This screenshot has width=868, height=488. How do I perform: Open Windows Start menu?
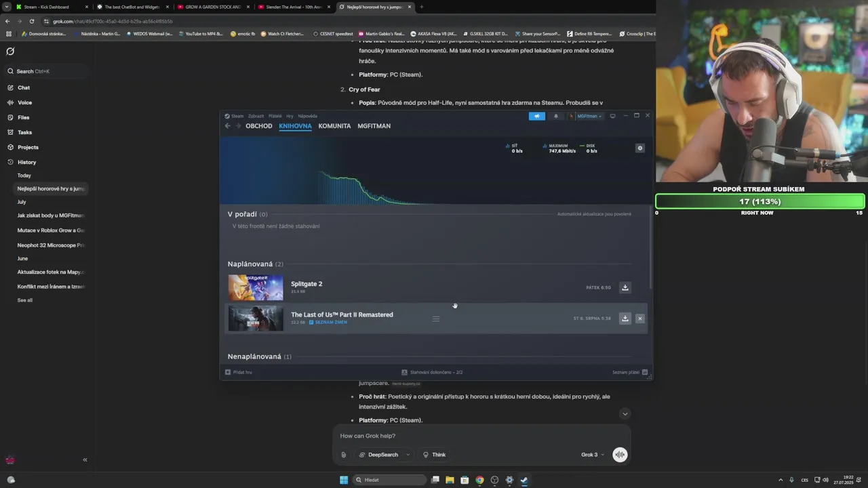[x=344, y=480]
